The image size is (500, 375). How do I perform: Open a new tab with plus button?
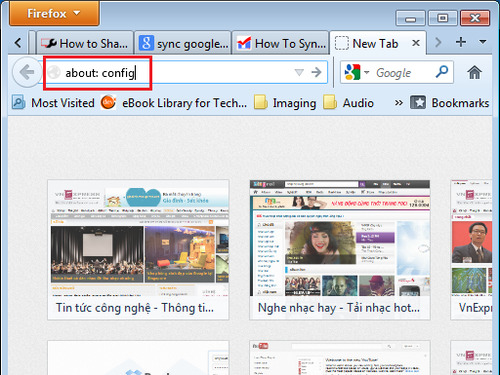point(461,42)
